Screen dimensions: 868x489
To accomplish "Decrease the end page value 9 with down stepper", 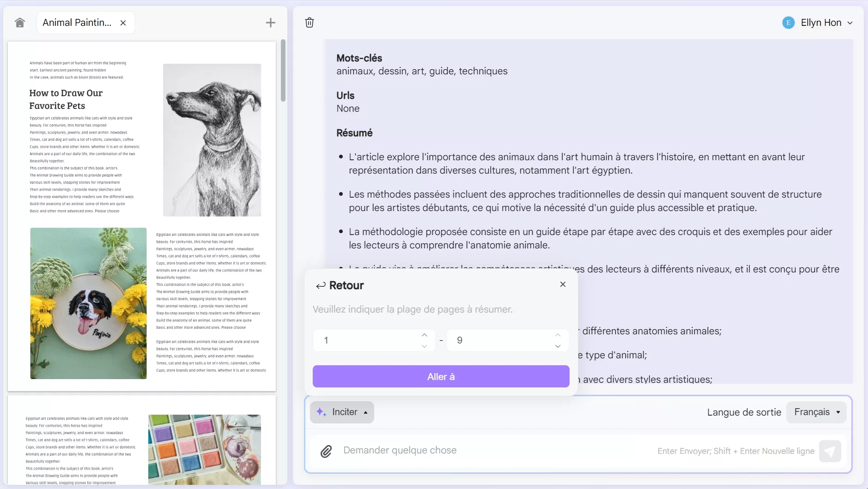I will 557,346.
